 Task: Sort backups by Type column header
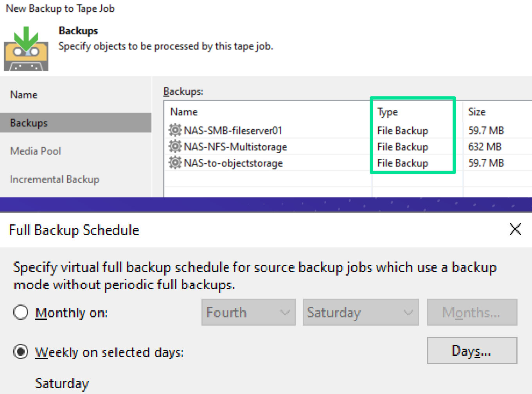pyautogui.click(x=387, y=112)
